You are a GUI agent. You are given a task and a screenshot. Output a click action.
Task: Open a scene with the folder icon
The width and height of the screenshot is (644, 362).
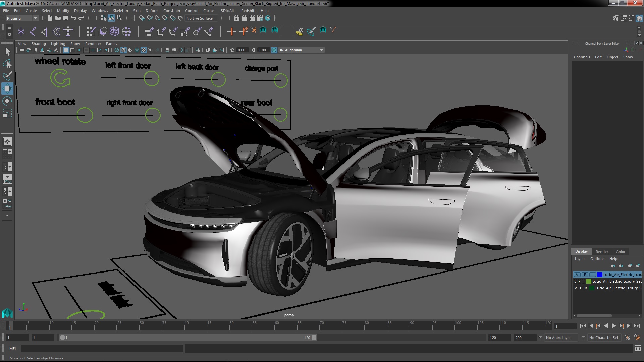tap(58, 18)
